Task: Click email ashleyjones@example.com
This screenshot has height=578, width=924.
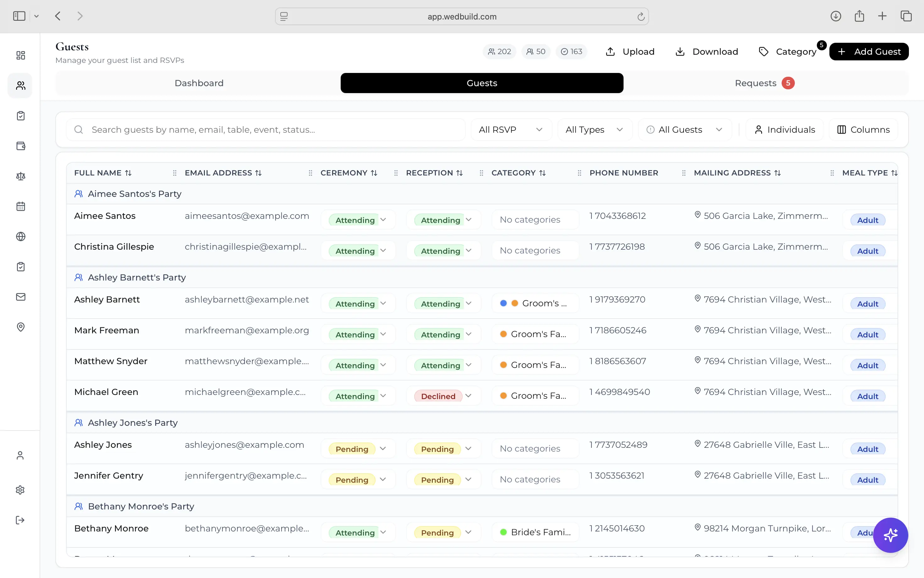Action: [x=244, y=445]
